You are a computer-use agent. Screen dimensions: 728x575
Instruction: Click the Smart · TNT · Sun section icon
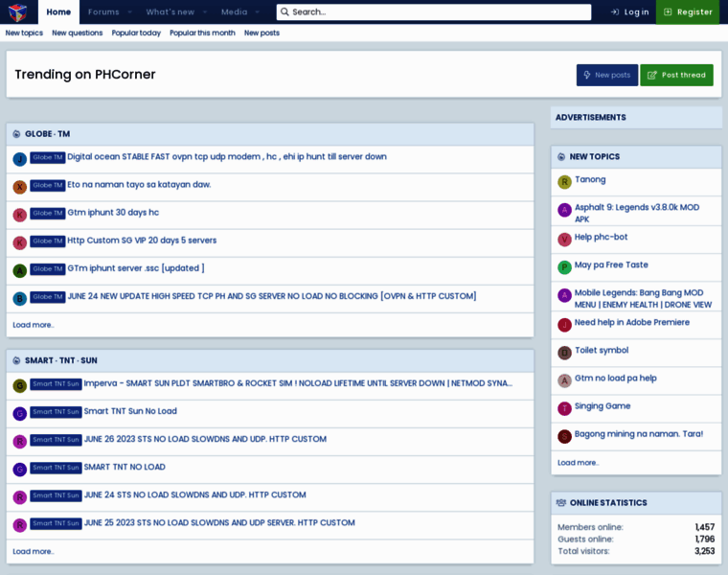tap(16, 360)
